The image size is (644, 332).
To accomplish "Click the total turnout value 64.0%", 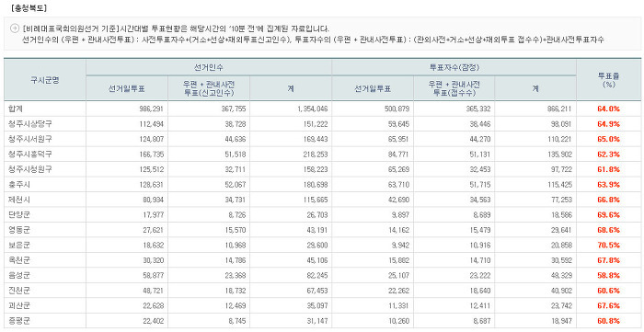I will (608, 109).
